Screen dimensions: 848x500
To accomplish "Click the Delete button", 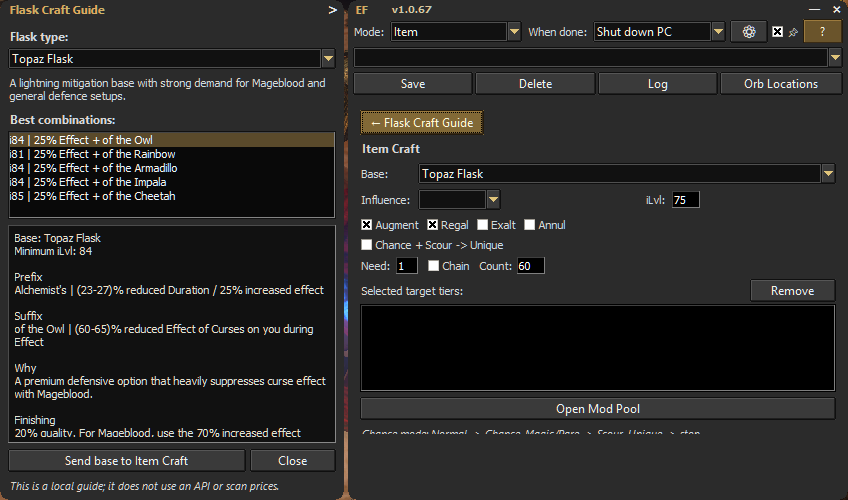I will [x=535, y=84].
